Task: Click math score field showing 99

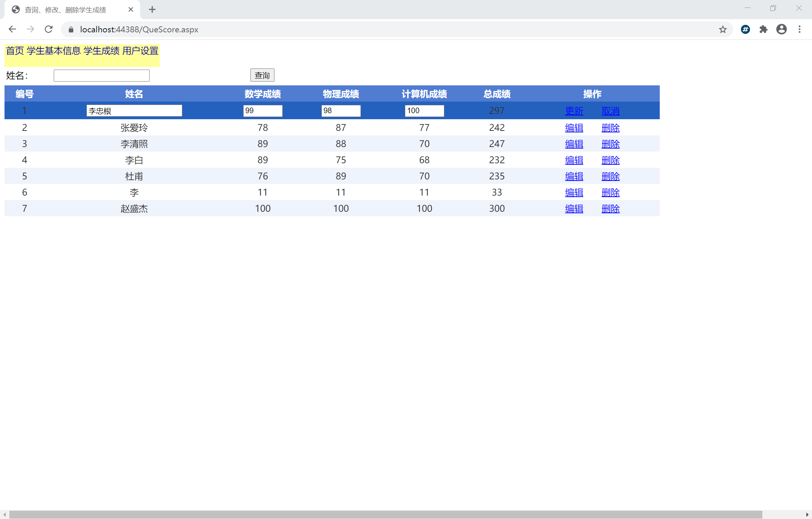Action: pos(262,111)
